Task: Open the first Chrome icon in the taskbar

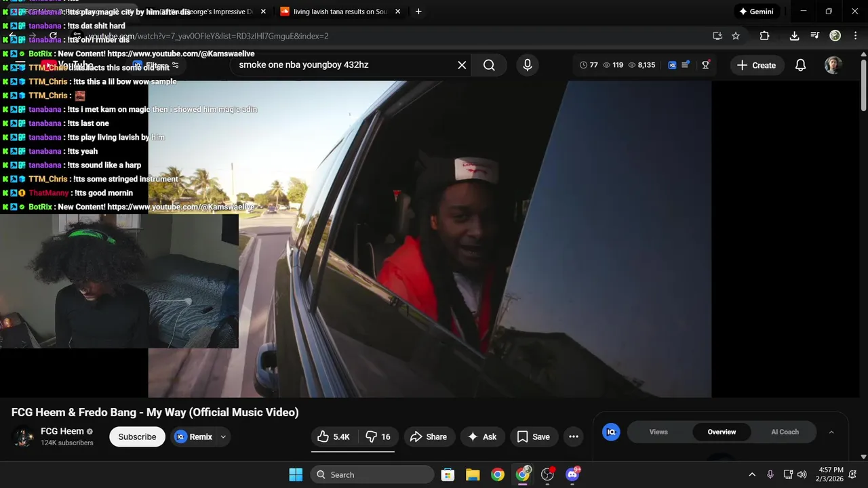Action: pos(498,474)
